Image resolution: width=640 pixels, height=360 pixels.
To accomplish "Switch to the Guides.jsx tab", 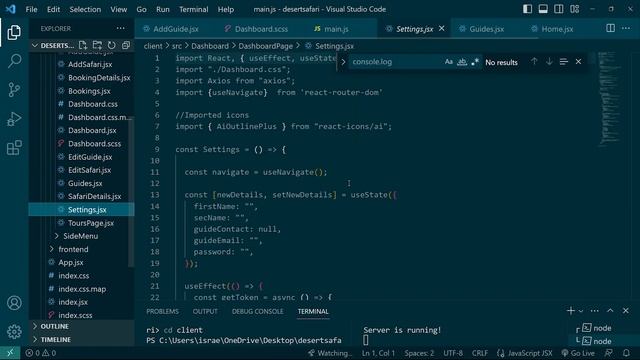I will pos(487,29).
